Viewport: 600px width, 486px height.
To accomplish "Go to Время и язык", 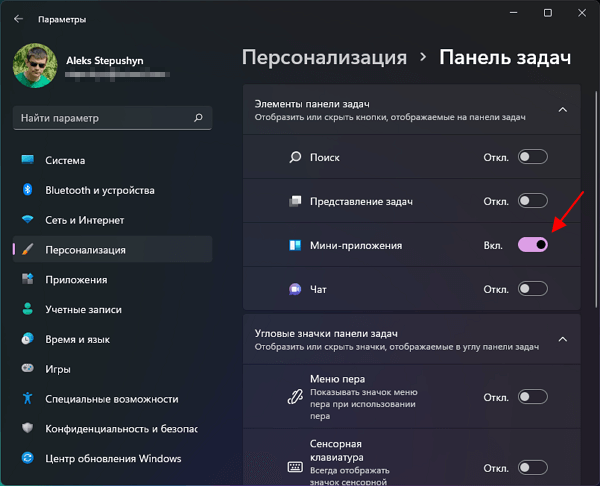I will coord(112,339).
